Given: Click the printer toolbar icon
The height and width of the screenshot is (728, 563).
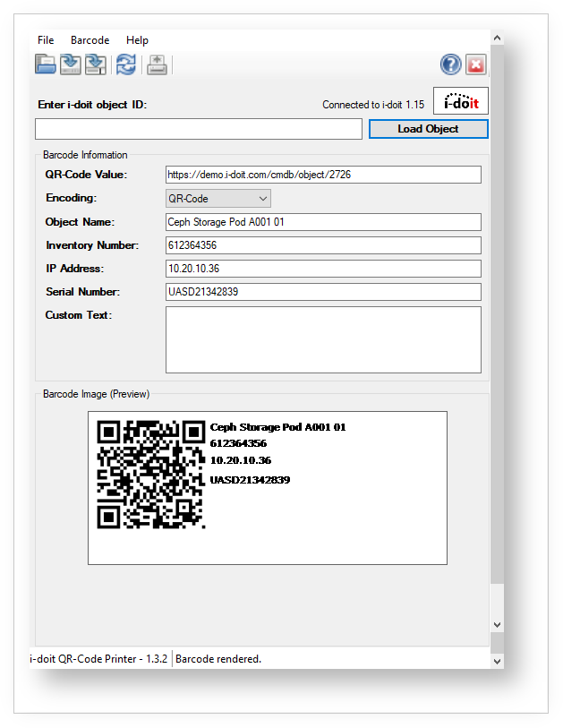Looking at the screenshot, I should point(157,64).
